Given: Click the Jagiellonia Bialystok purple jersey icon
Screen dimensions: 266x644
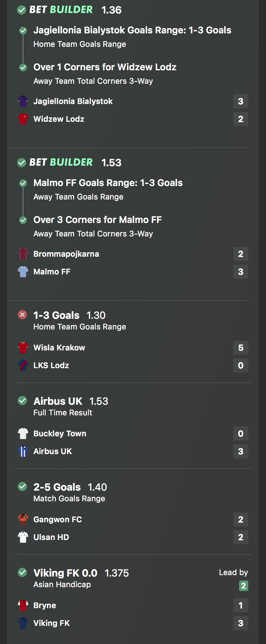Looking at the screenshot, I should [x=23, y=101].
